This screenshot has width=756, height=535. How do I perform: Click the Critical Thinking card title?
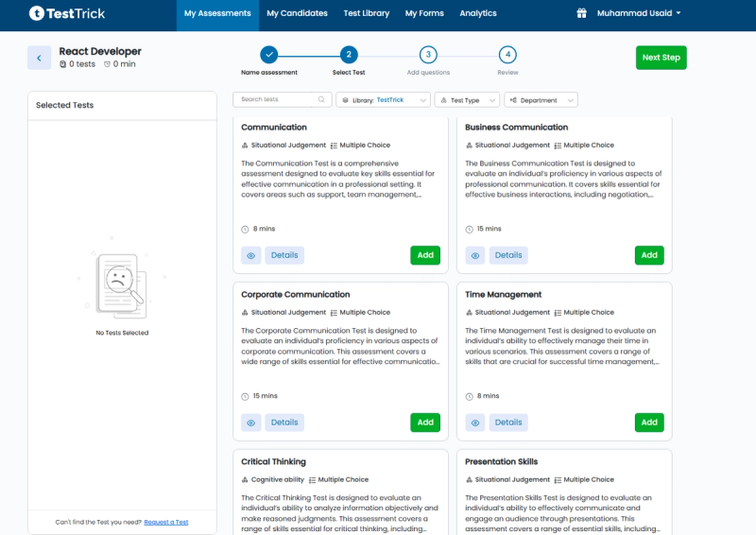pos(273,461)
